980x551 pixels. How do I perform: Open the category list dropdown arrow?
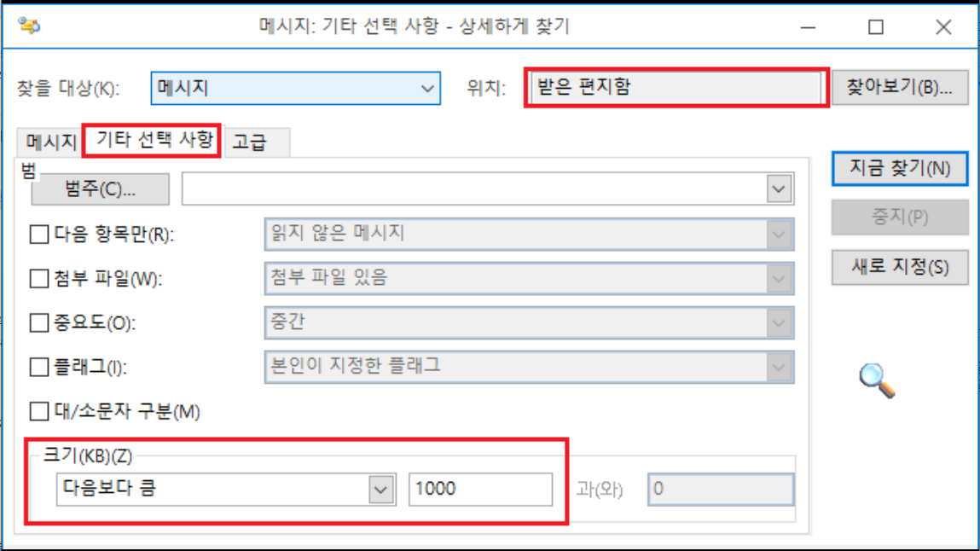(778, 188)
